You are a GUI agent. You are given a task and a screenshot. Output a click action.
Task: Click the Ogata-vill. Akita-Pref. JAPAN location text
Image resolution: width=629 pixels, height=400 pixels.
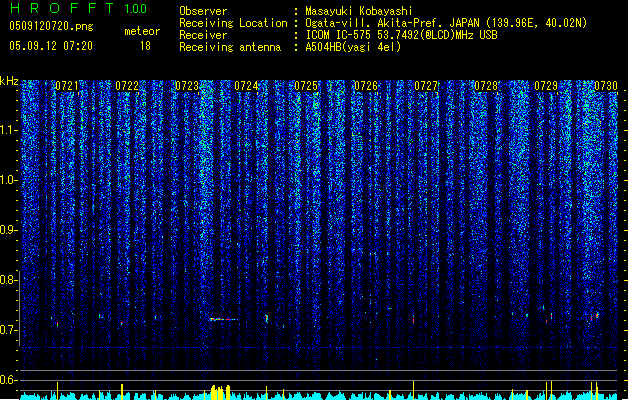coord(446,23)
